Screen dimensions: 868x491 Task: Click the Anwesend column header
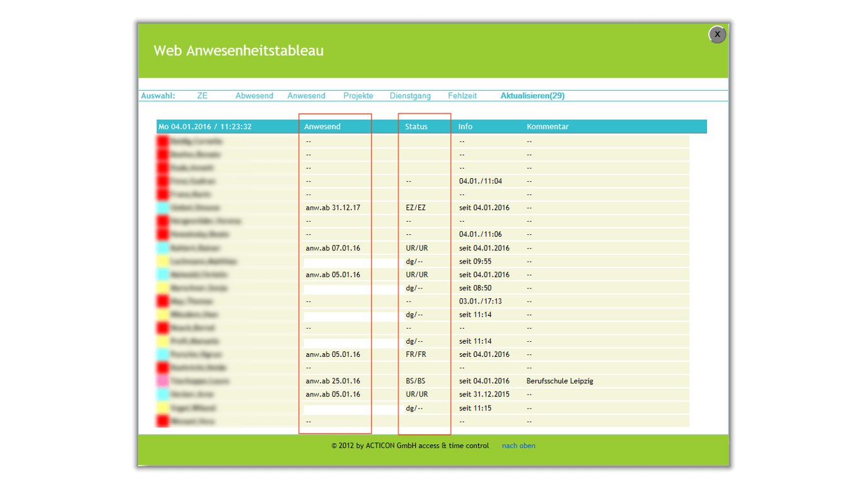(322, 127)
